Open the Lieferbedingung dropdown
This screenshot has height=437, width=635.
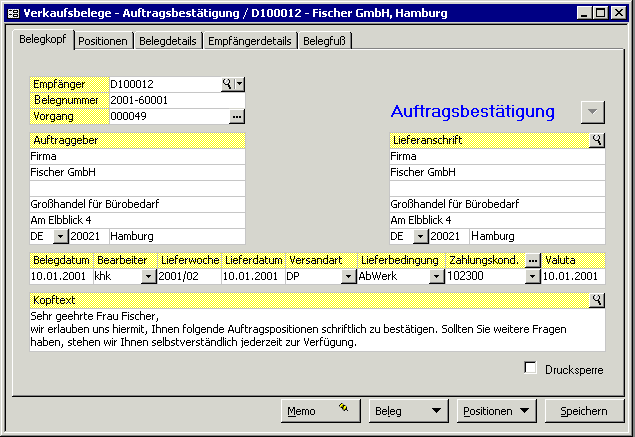point(436,276)
